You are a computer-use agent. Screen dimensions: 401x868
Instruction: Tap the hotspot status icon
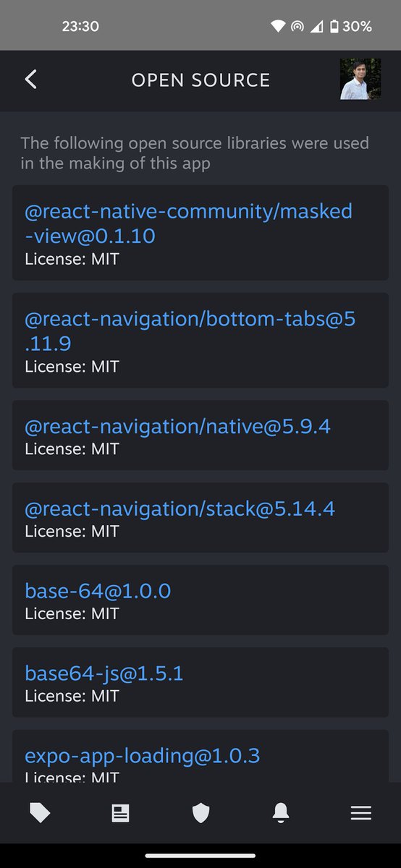[x=297, y=27]
